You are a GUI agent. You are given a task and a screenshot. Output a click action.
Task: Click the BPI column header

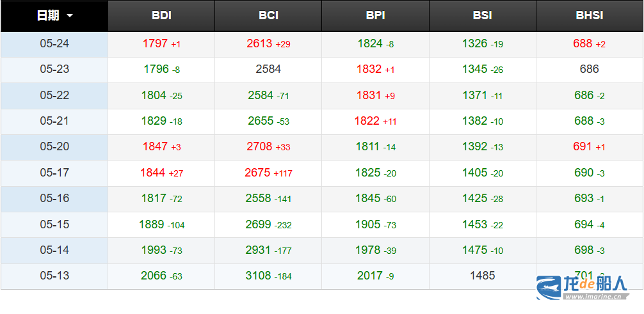coord(375,15)
